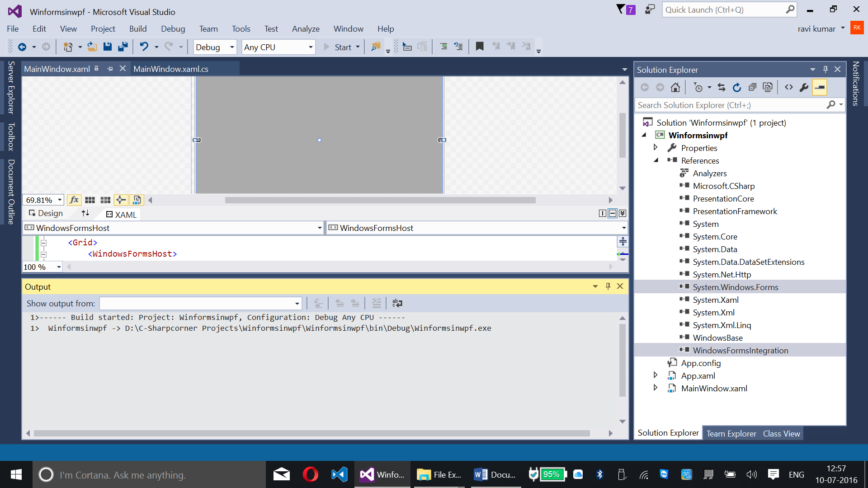
Task: Open the Debug menu
Action: pyautogui.click(x=173, y=29)
